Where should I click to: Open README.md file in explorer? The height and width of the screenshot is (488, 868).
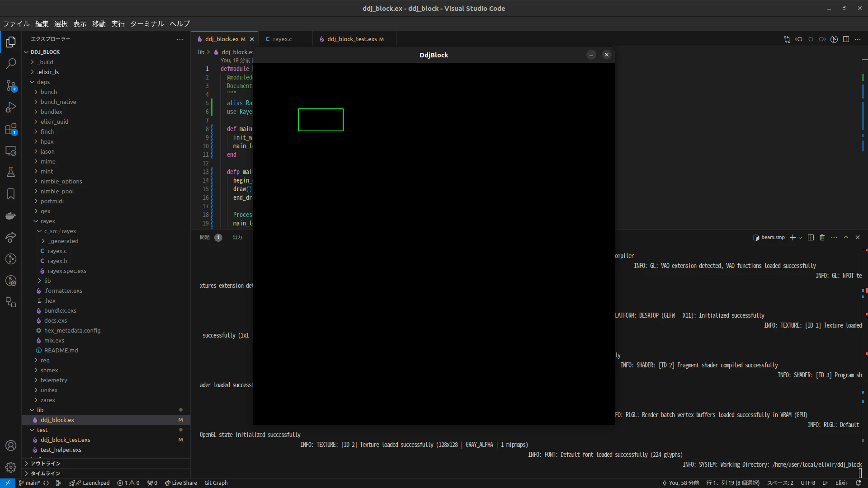pos(61,350)
